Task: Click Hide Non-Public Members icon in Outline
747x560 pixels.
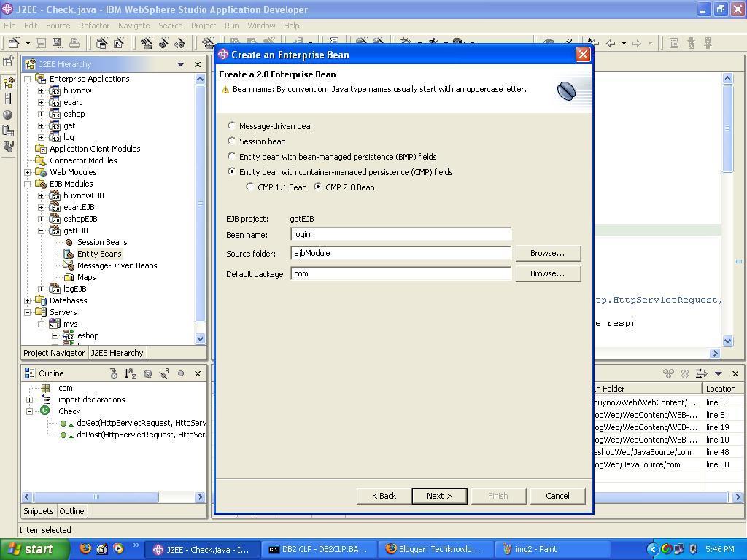Action: (x=181, y=374)
